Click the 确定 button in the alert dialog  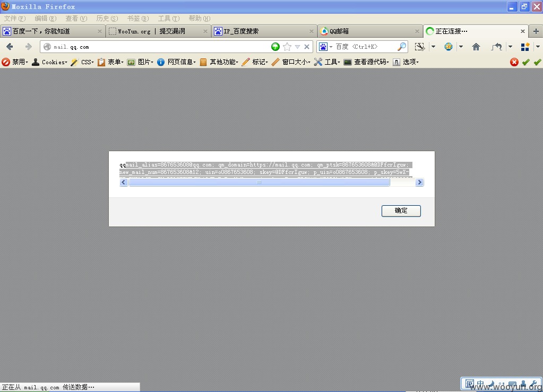[401, 211]
